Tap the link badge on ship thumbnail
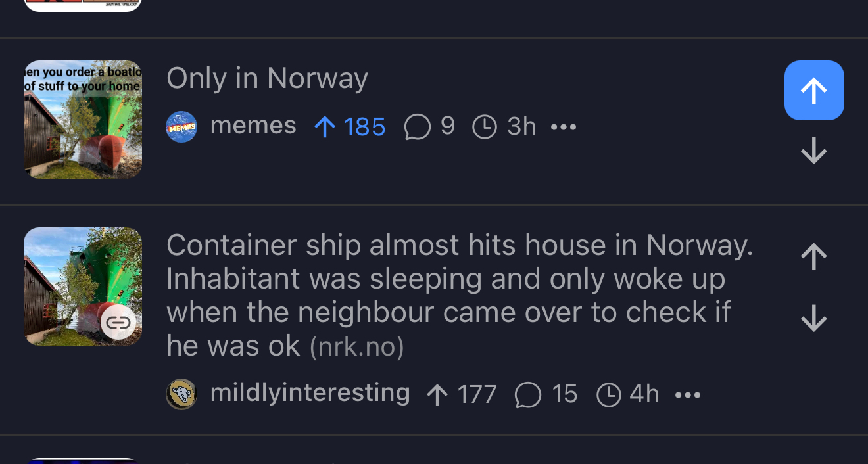 118,322
